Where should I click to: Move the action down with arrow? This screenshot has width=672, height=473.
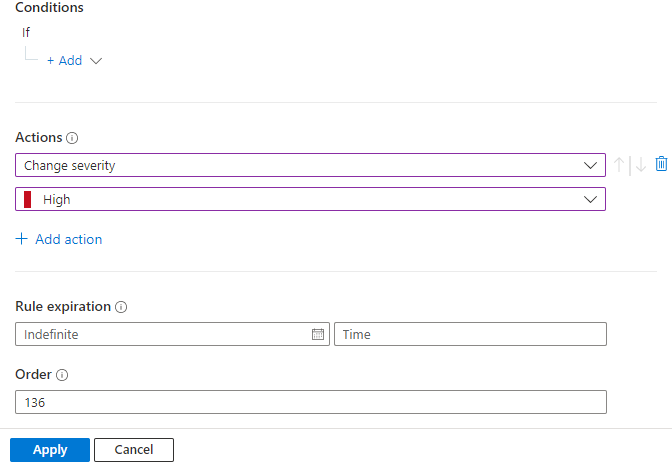coord(640,165)
